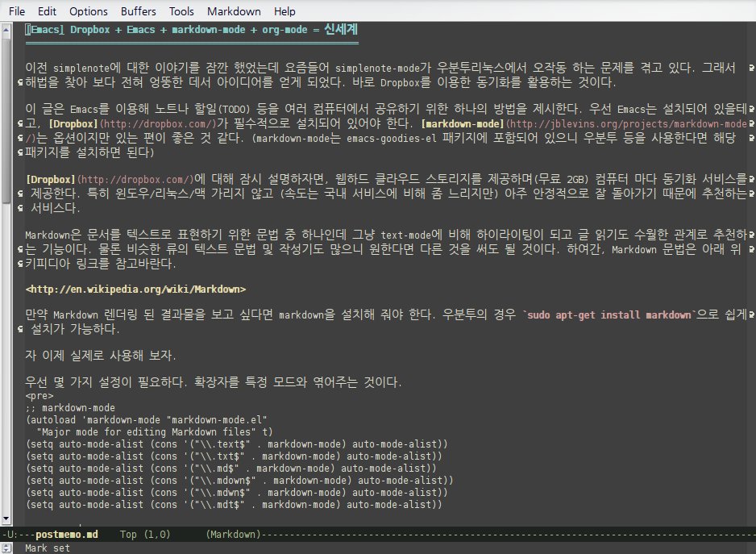The image size is (756, 554).
Task: Open the Markdown menu
Action: click(x=234, y=10)
